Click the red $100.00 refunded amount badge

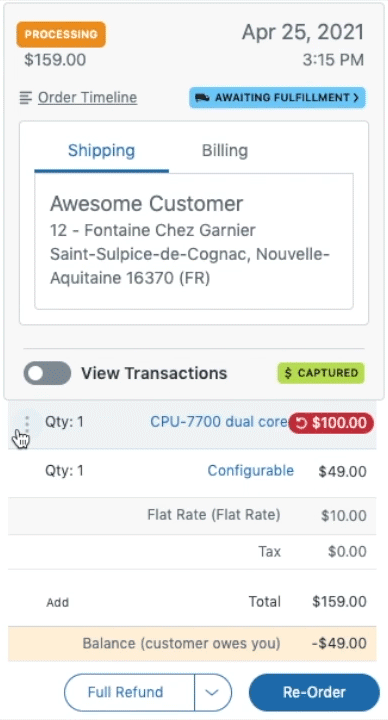tap(331, 423)
